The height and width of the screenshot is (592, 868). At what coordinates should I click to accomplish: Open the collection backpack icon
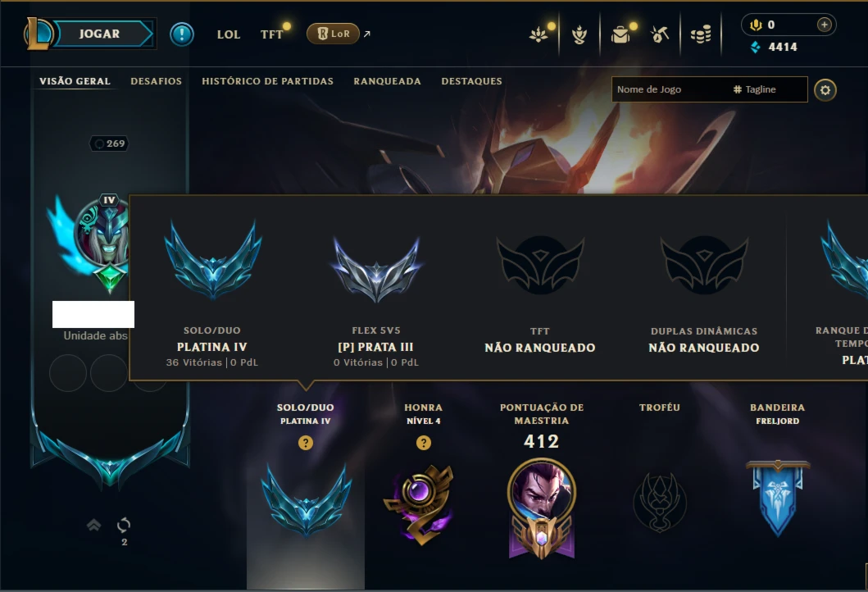[620, 35]
